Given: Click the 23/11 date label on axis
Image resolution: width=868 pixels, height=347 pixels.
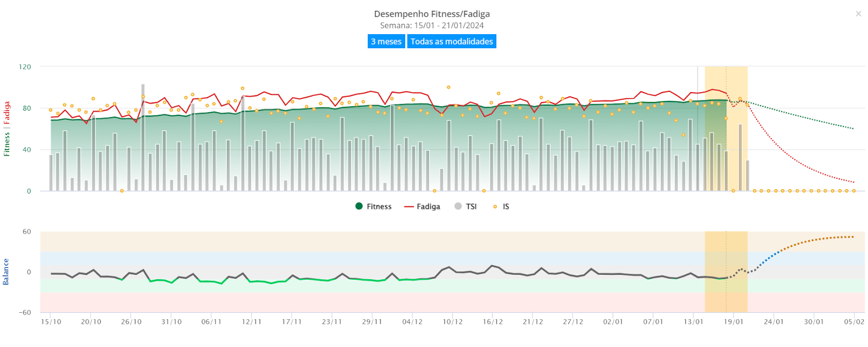Looking at the screenshot, I should [332, 322].
